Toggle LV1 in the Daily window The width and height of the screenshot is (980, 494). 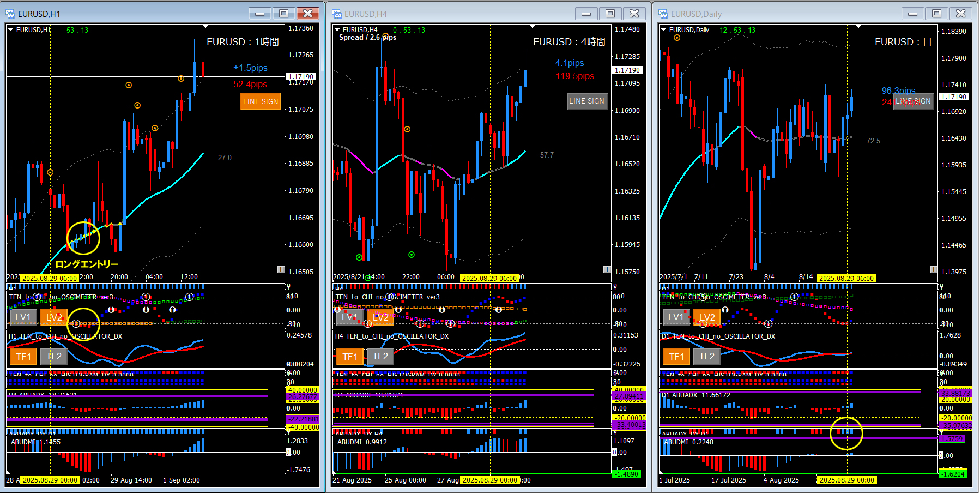(x=676, y=317)
